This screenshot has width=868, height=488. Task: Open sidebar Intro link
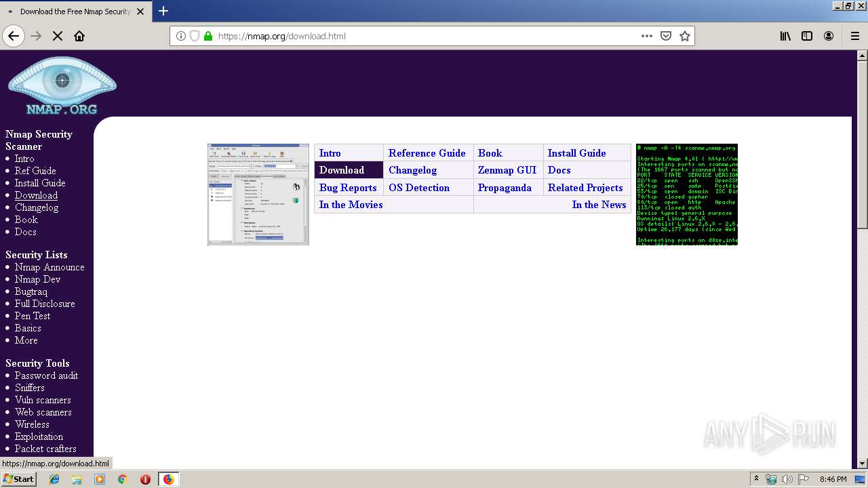pyautogui.click(x=24, y=159)
